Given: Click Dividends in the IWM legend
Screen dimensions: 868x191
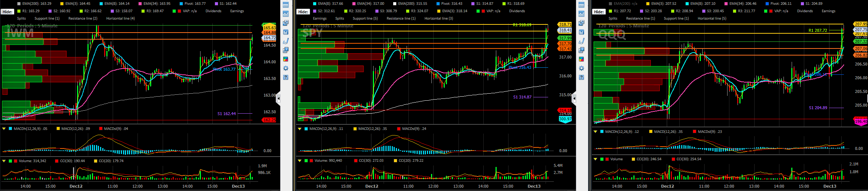Looking at the screenshot, I should 213,11.
